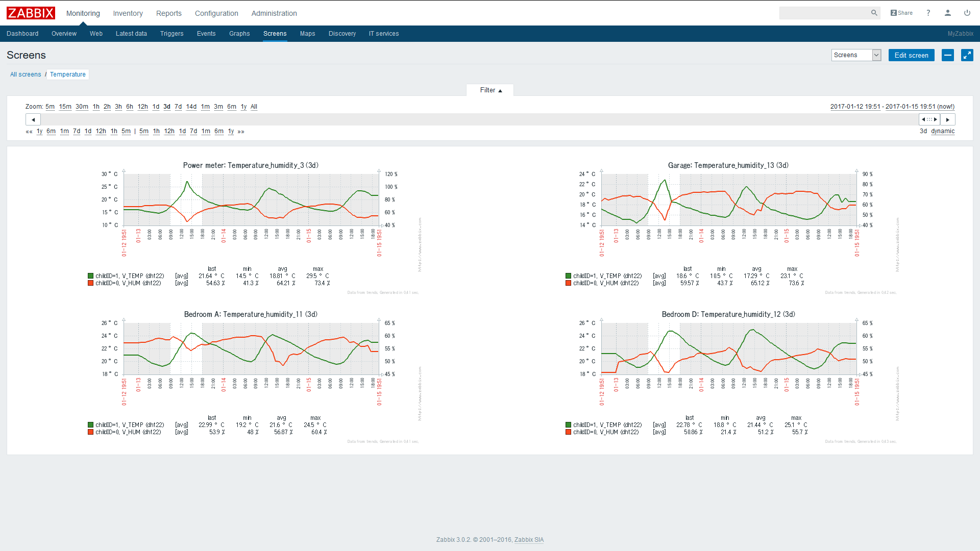Toggle the dynamic time period mode

[943, 131]
